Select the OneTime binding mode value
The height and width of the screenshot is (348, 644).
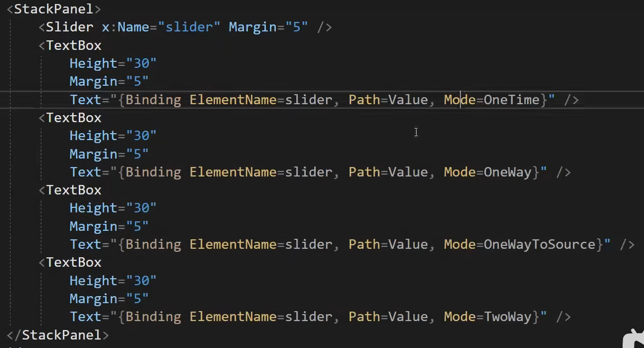pos(511,100)
